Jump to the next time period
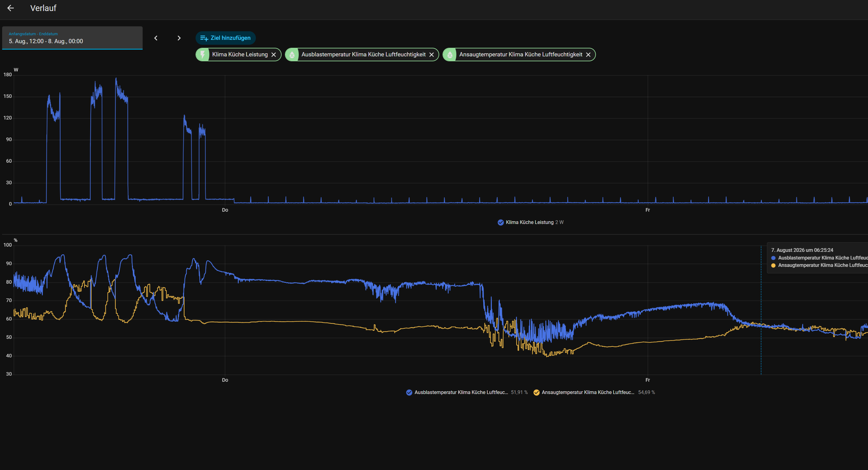Viewport: 868px width, 470px height. coord(179,38)
